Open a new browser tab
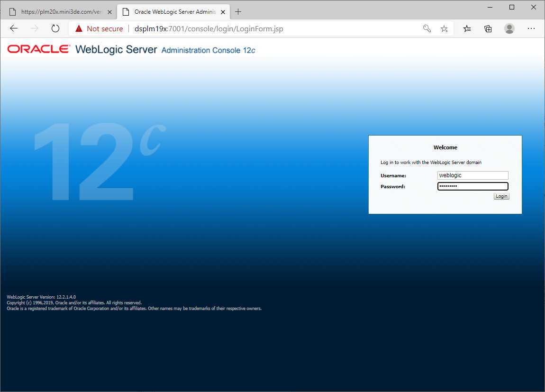Screen dimensions: 545x392 (238, 12)
